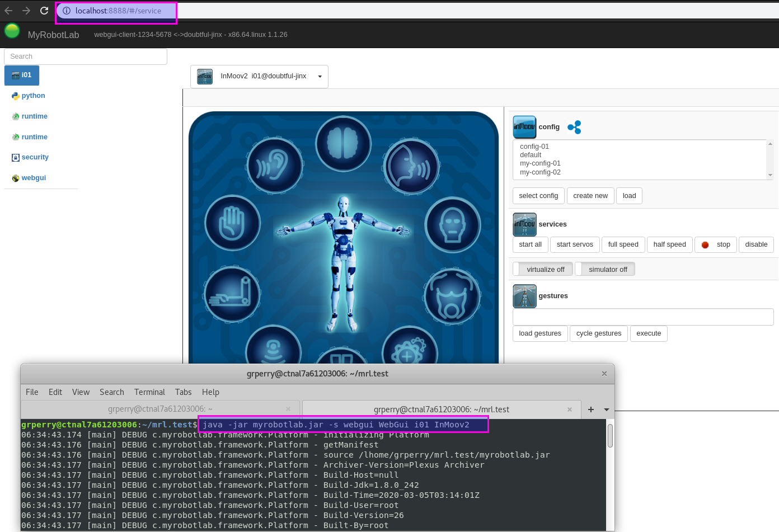Open the Help menu in the terminal
This screenshot has width=779, height=532.
pos(210,392)
